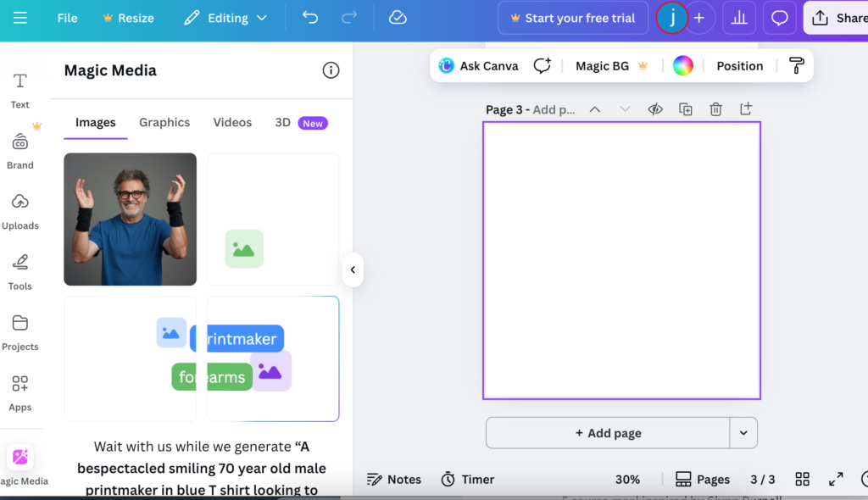Add a new page via top-right icon
The image size is (868, 500).
point(746,108)
